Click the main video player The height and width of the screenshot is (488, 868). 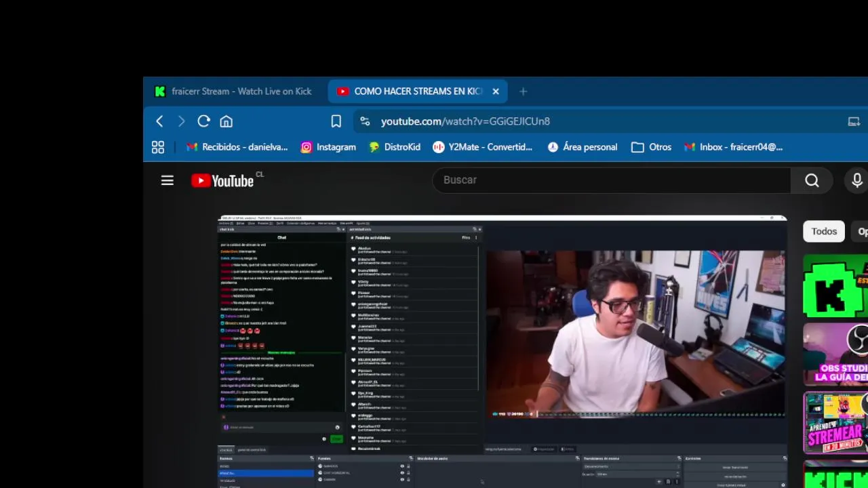(x=502, y=352)
